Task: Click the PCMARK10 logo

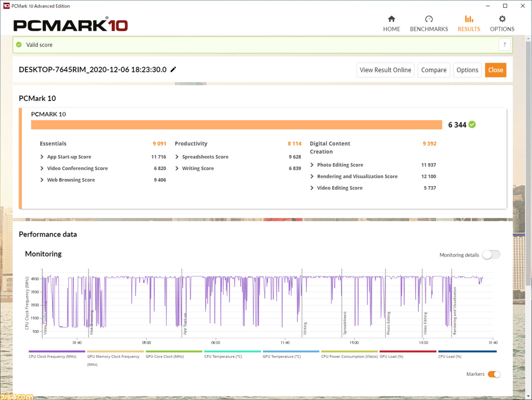Action: 70,25
